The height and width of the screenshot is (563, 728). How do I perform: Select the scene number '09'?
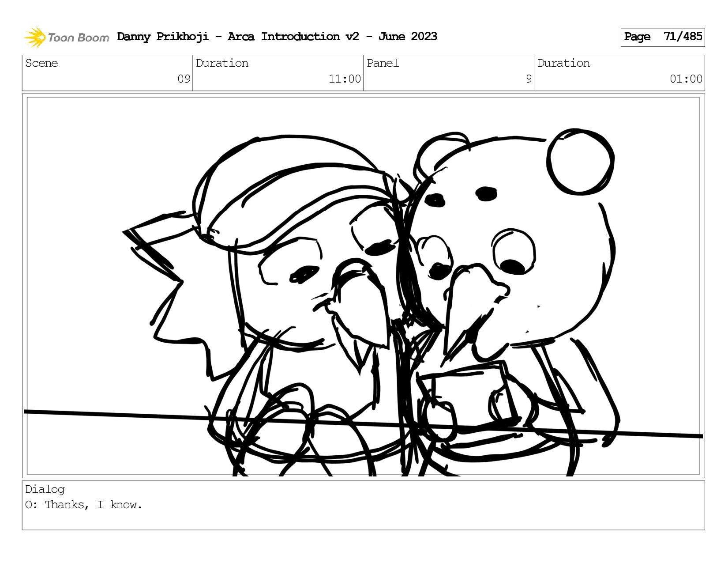pos(184,79)
